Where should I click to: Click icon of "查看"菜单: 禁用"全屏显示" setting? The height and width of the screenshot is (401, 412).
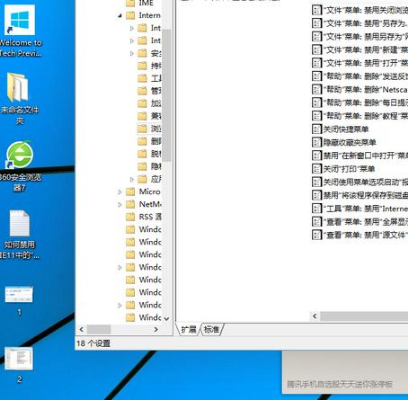coord(316,222)
